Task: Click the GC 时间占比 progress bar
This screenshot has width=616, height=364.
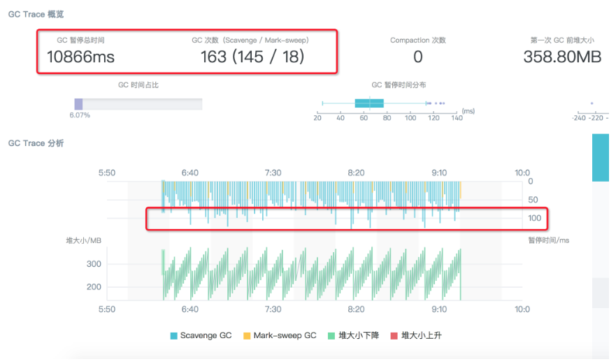Action: [138, 104]
